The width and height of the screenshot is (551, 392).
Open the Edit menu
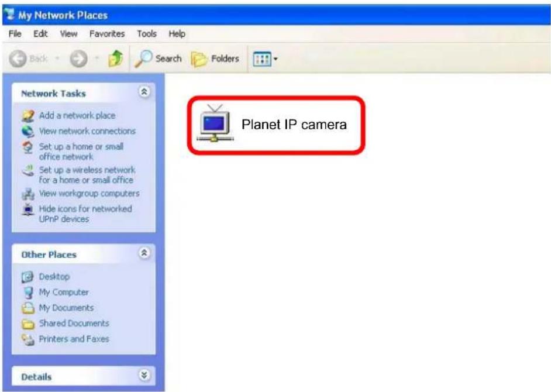pos(40,34)
